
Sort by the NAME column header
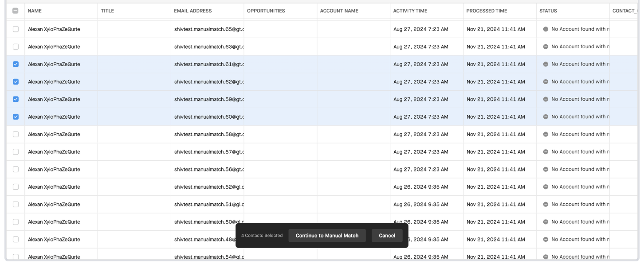[35, 11]
